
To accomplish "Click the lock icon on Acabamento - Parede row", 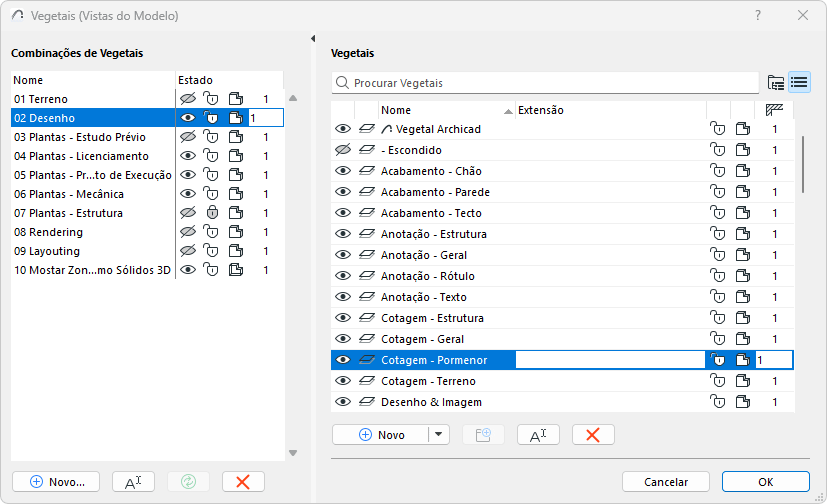I will (717, 192).
